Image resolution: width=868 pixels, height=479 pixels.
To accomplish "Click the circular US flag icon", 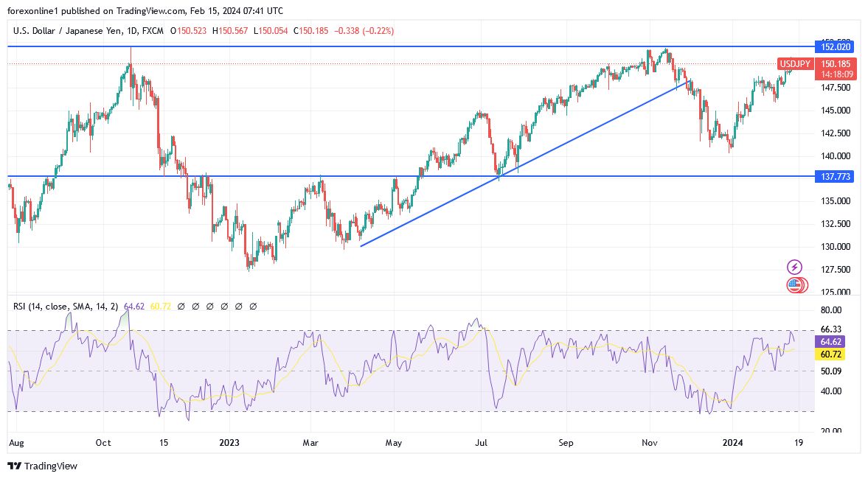I will (795, 284).
